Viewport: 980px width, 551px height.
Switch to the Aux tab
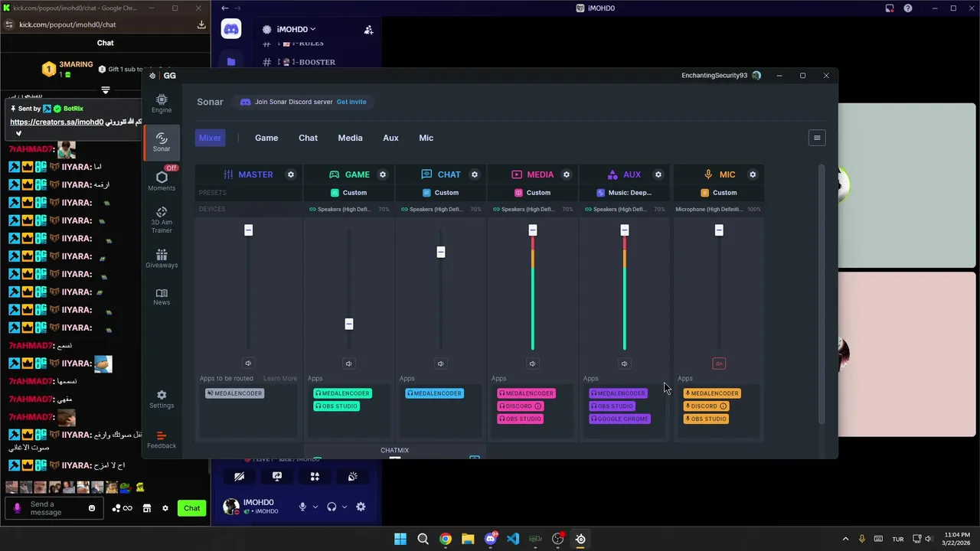click(390, 138)
